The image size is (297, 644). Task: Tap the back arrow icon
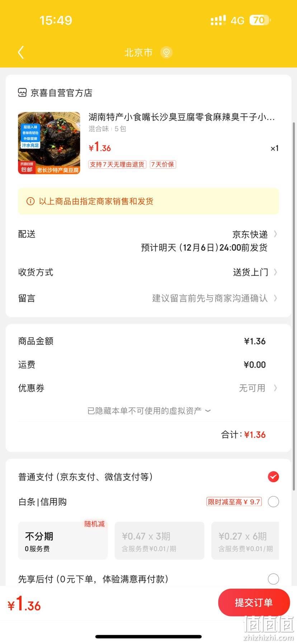(x=21, y=52)
